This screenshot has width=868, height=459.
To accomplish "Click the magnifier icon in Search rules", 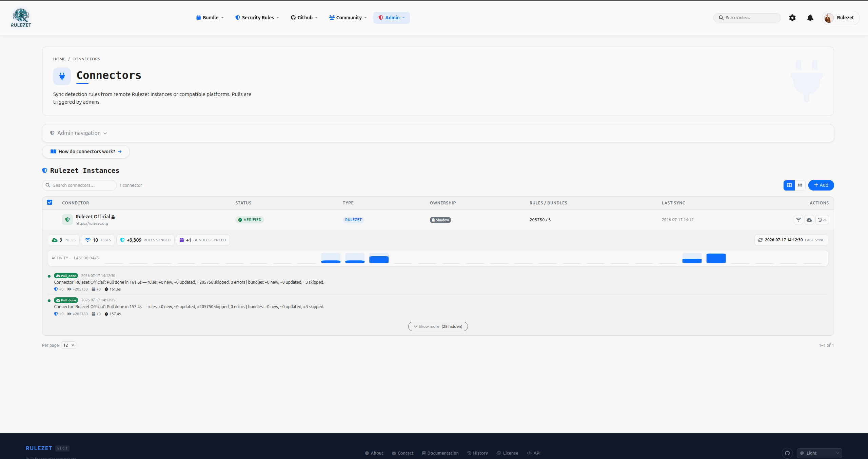I will [x=721, y=18].
